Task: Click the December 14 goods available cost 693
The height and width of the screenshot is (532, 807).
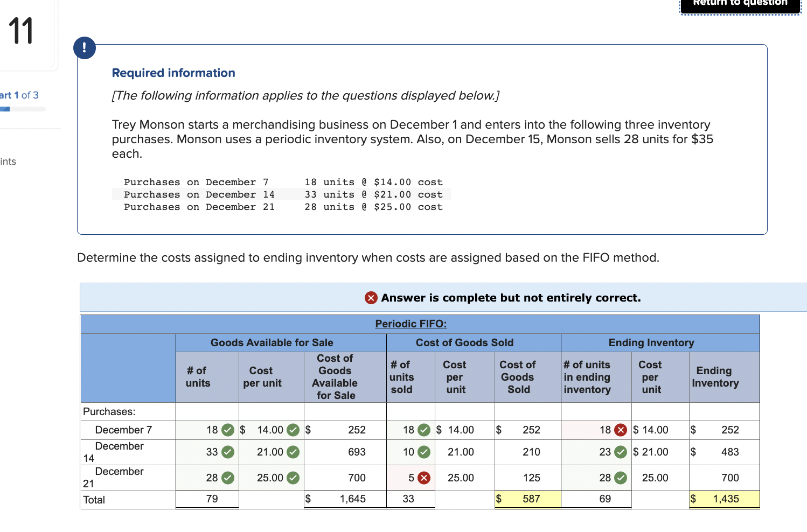Action: (x=357, y=452)
